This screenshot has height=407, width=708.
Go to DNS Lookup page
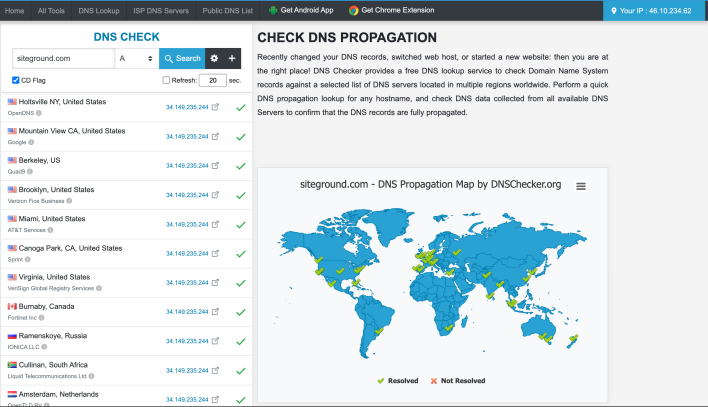[x=99, y=11]
